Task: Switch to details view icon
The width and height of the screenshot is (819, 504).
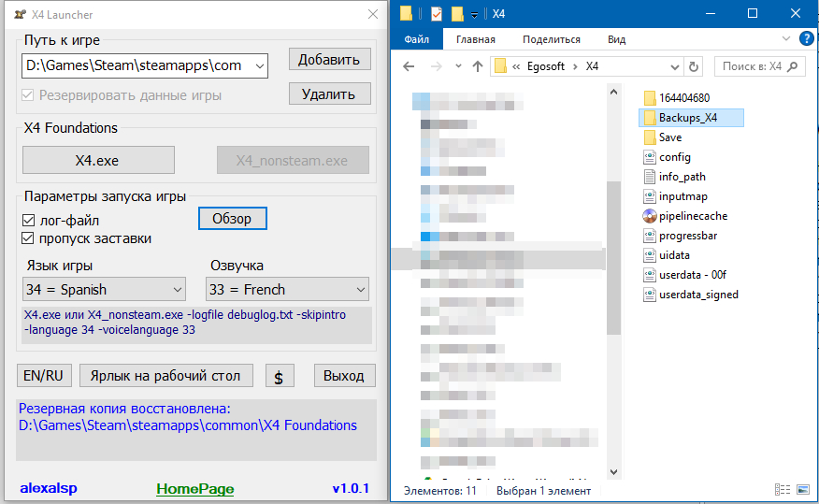Action: coord(782,490)
